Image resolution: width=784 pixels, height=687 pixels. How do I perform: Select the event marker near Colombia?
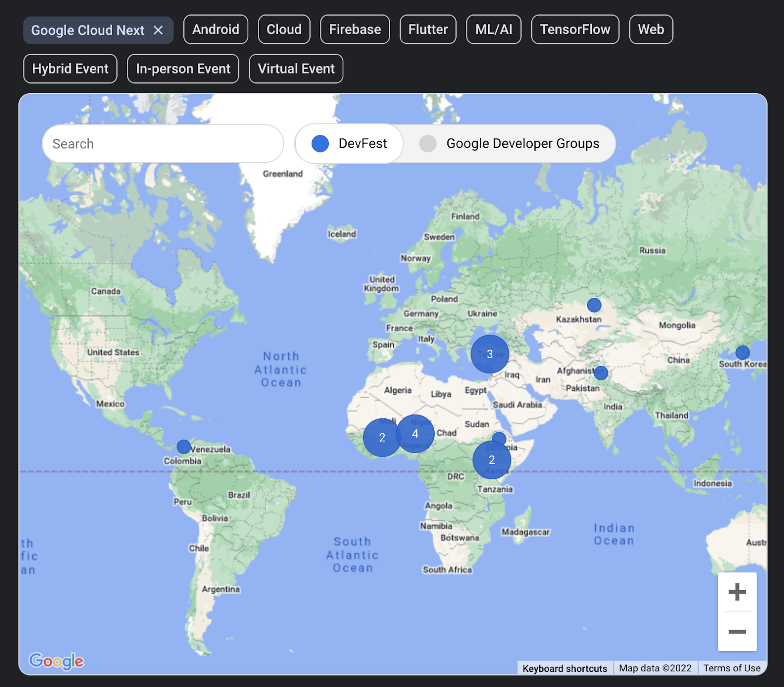coord(184,446)
